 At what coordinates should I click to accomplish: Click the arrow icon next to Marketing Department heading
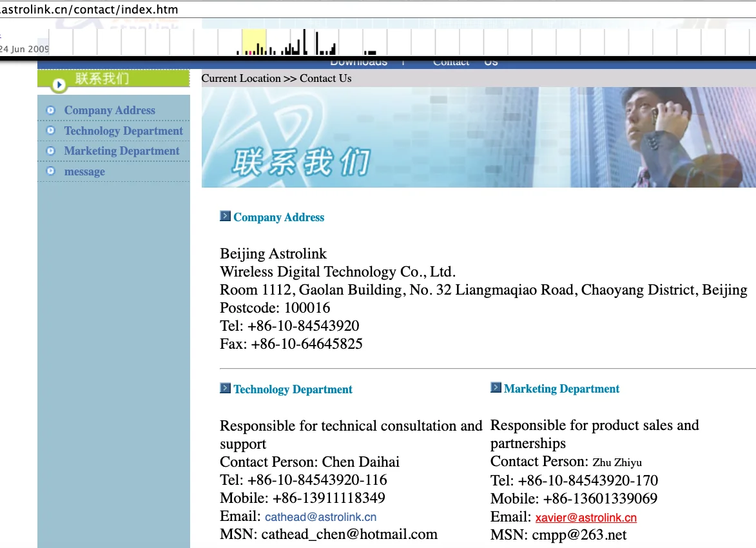[496, 387]
